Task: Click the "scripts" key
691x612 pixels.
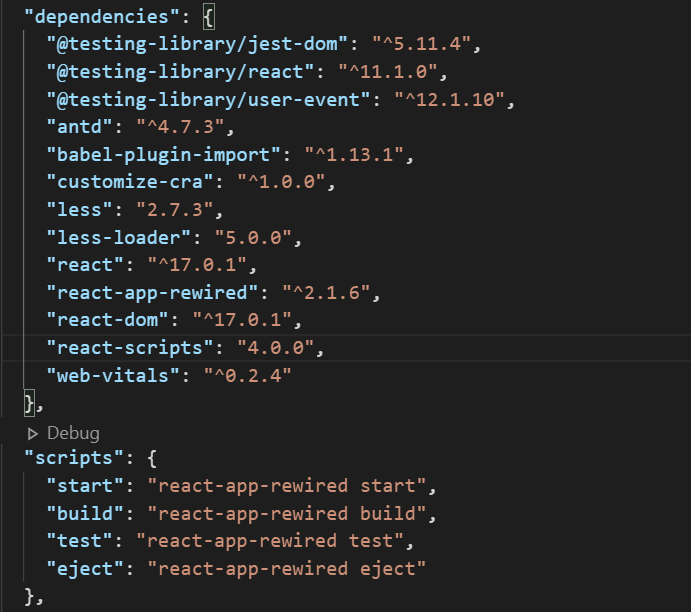Action: [74, 458]
